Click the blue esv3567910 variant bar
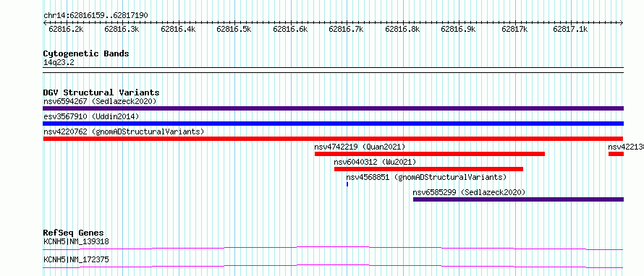 pos(333,124)
